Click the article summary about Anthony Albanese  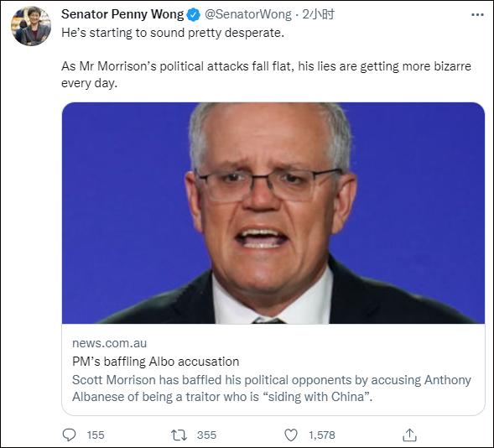click(272, 388)
